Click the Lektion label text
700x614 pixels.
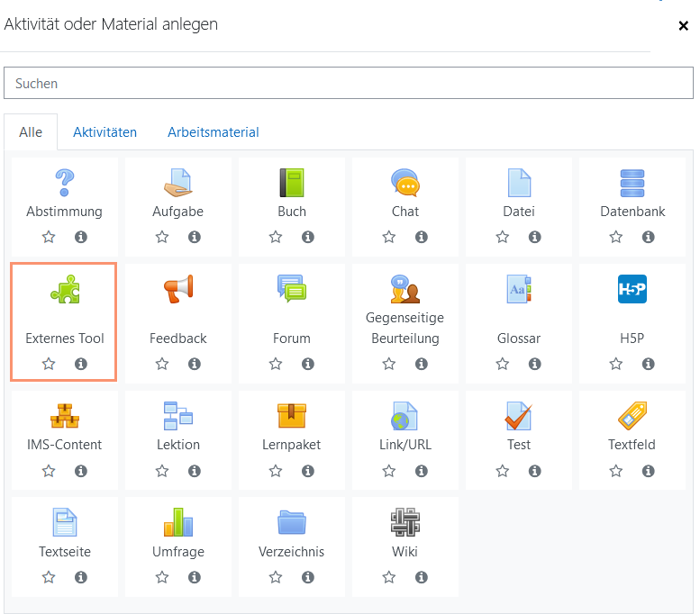tap(178, 445)
